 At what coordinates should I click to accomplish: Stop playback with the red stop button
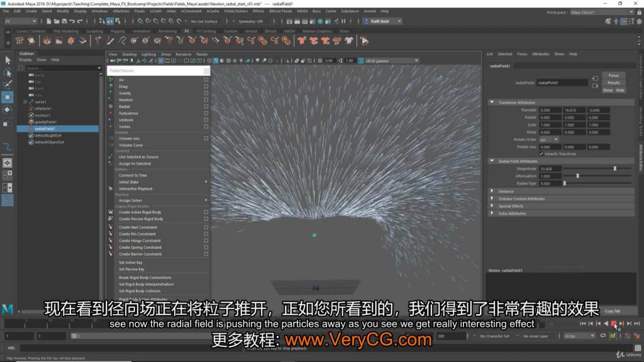click(x=614, y=324)
